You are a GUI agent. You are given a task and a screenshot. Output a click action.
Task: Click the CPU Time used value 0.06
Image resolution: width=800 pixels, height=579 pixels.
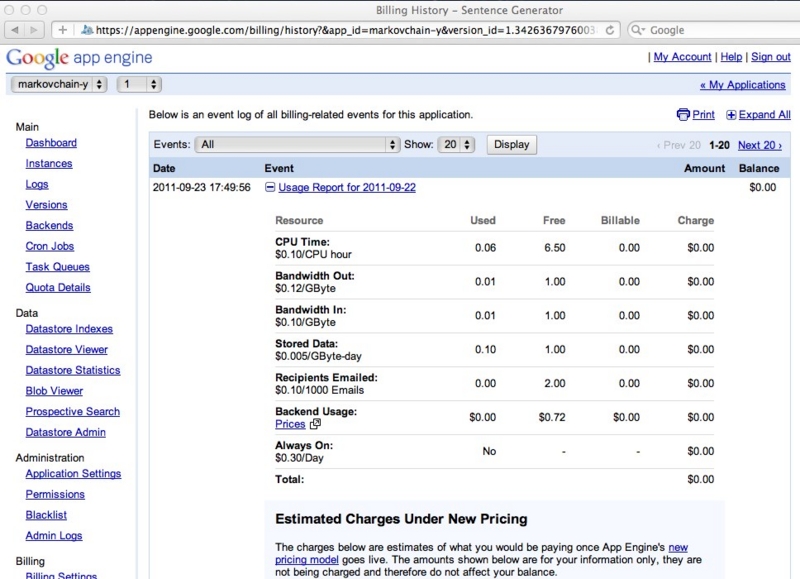[x=485, y=248]
